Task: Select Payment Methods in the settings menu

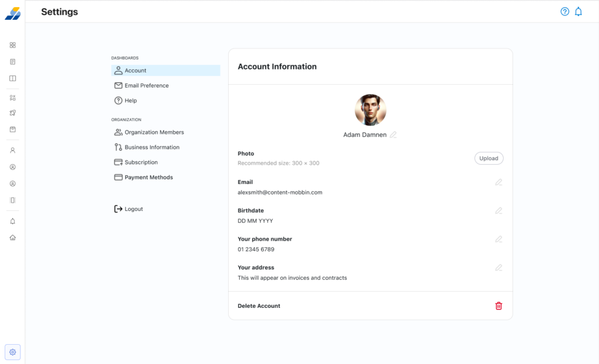Action: (x=149, y=178)
